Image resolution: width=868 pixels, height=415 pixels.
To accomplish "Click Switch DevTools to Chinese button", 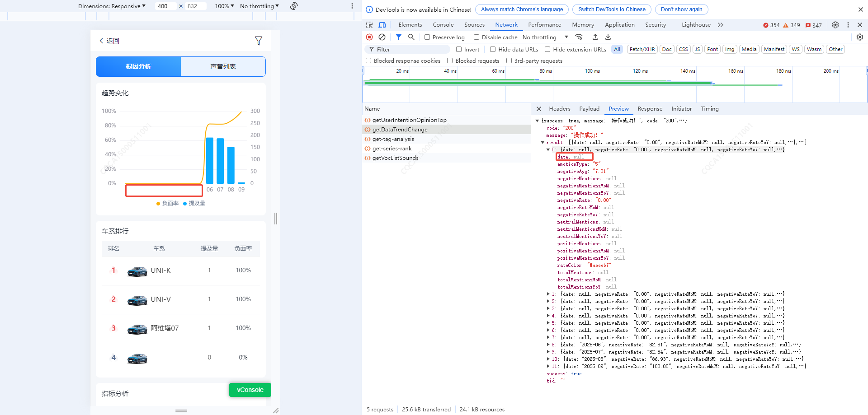I will click(x=612, y=9).
